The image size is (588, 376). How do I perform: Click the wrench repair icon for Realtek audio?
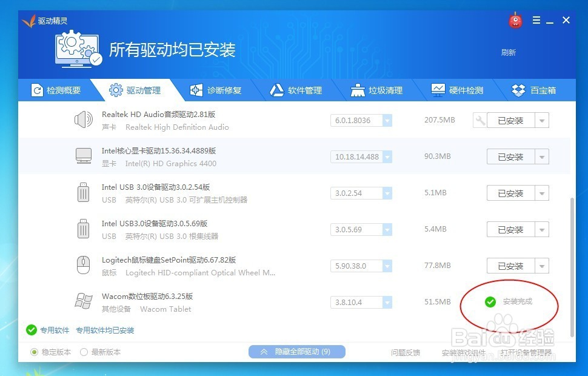(x=479, y=121)
